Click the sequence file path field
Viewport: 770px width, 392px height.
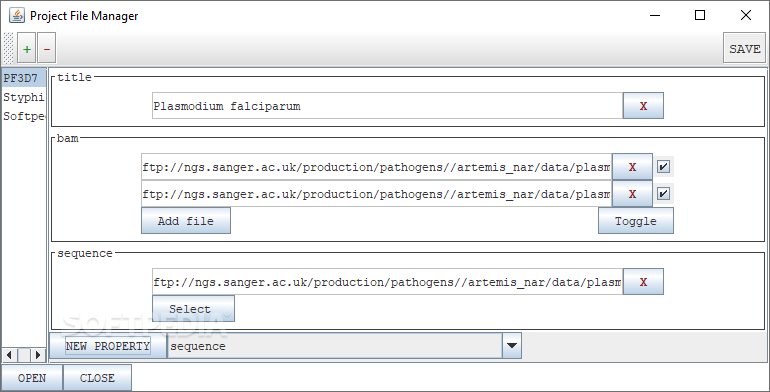pyautogui.click(x=387, y=281)
